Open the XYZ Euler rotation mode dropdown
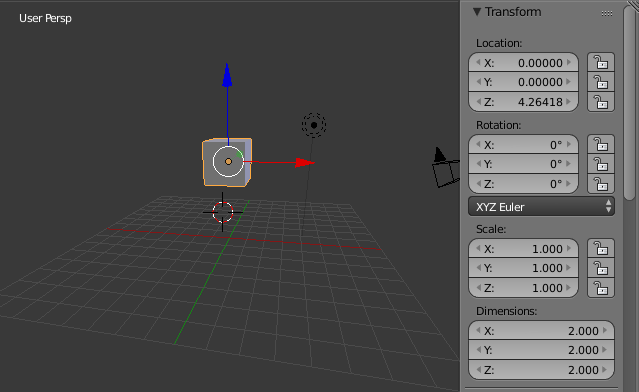 click(x=541, y=207)
